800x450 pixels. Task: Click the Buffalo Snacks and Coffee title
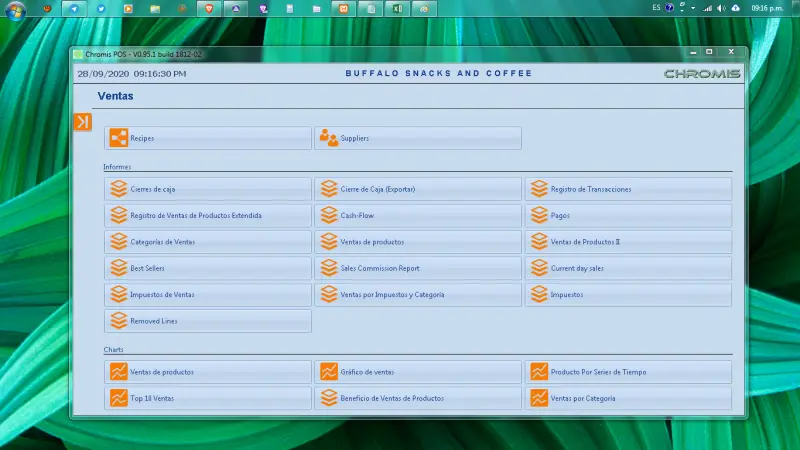tap(439, 73)
